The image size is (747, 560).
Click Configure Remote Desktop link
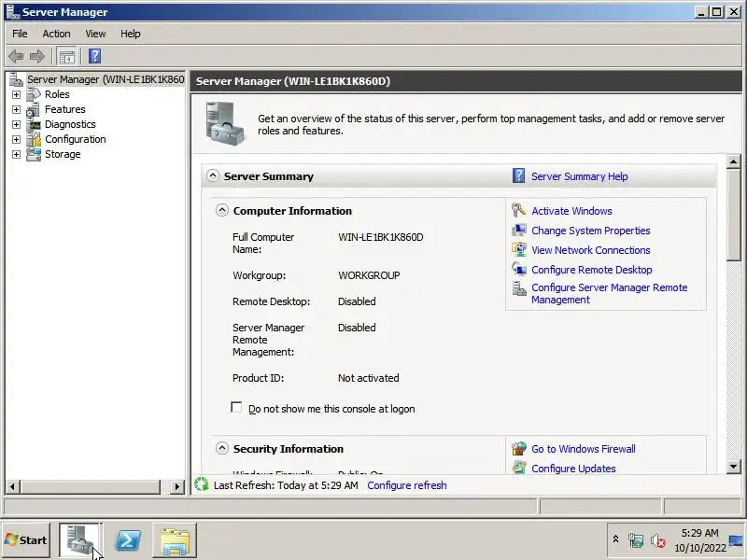[592, 270]
